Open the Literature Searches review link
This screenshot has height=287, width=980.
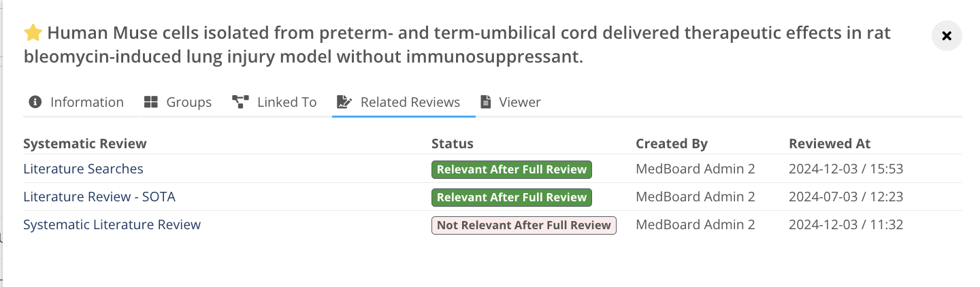point(83,169)
